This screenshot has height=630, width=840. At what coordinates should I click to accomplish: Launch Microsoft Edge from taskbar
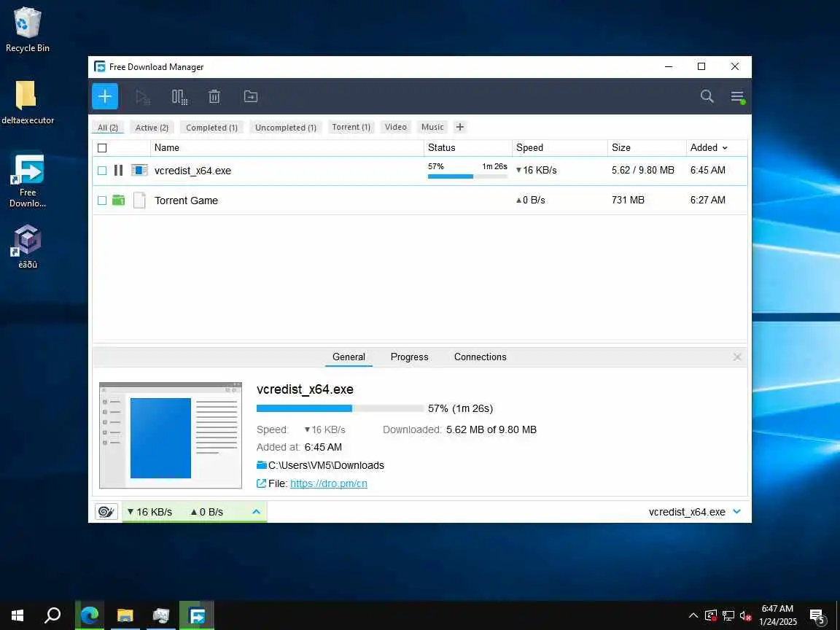tap(90, 615)
